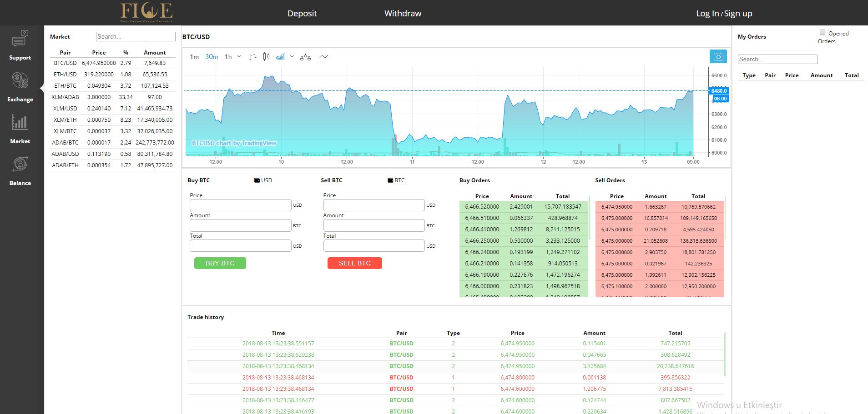Viewport: 868px width, 414px height.
Task: Switch chart to candlestick style
Action: 266,57
